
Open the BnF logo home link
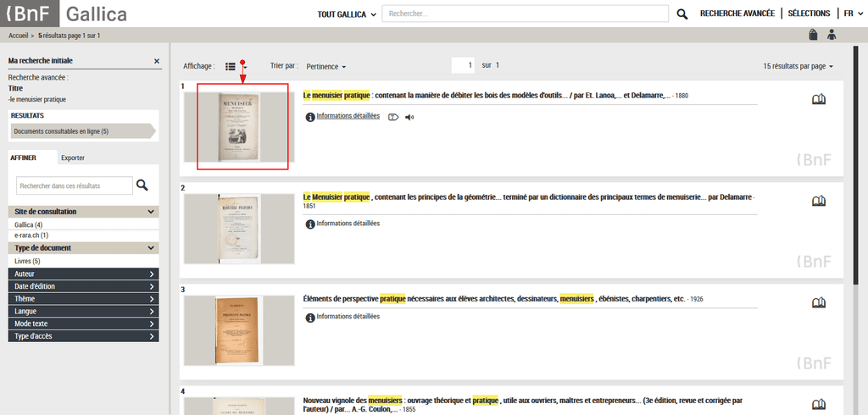coord(30,14)
